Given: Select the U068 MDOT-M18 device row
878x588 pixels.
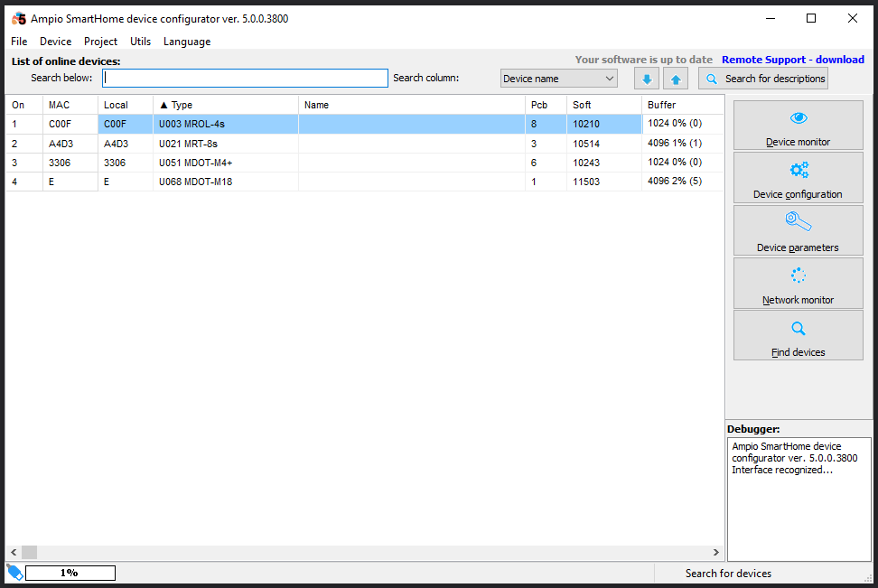Looking at the screenshot, I should (365, 182).
